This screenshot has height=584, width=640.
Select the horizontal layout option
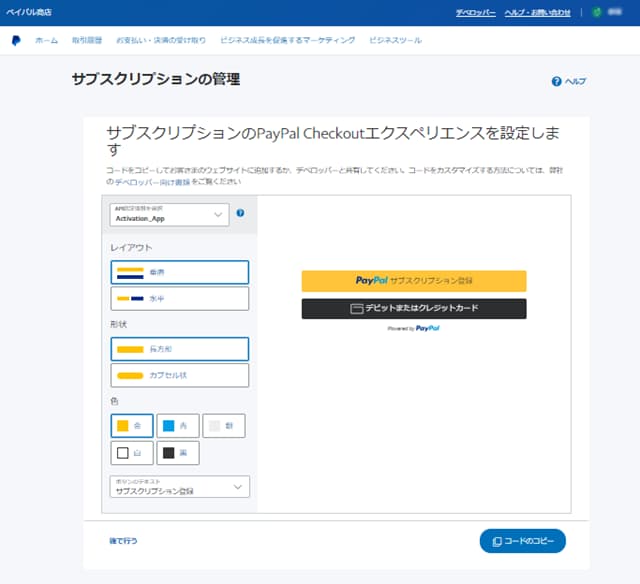tap(180, 298)
